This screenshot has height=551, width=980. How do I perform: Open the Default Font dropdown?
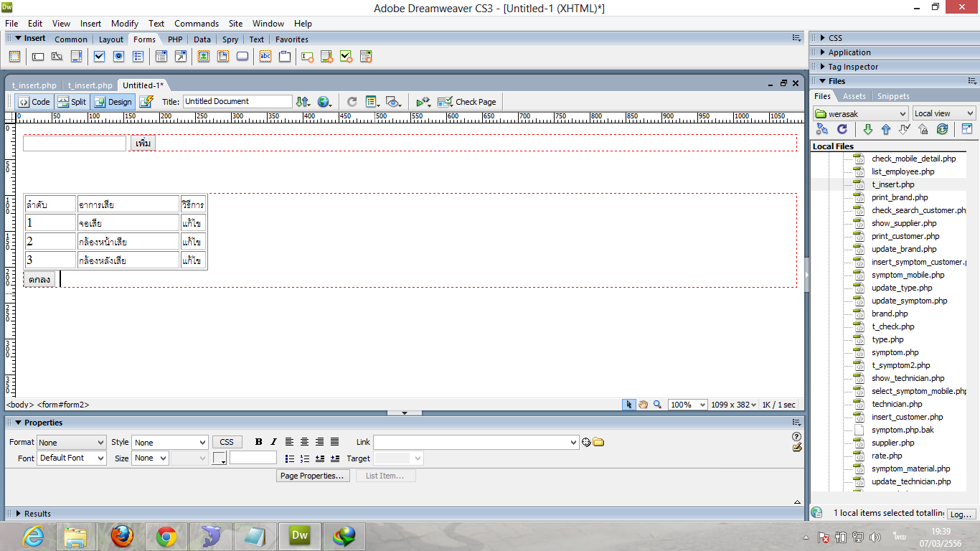coord(72,458)
